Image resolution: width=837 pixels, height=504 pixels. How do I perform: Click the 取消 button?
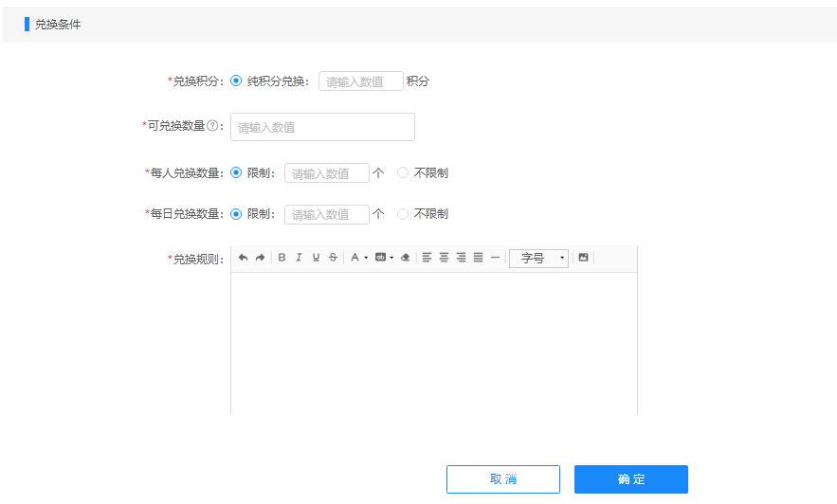(503, 479)
